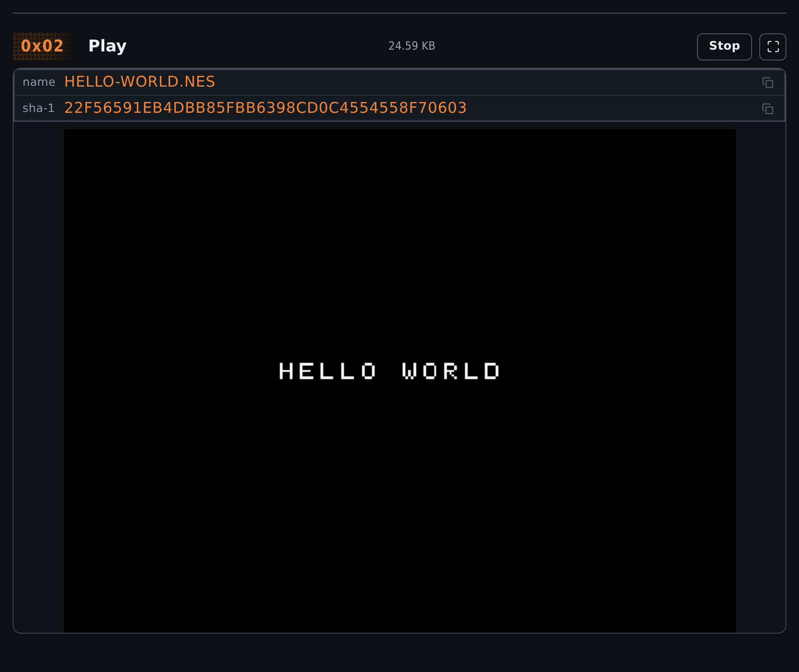Viewport: 799px width, 672px height.
Task: Click the 'sha-1' row label
Action: (x=38, y=108)
